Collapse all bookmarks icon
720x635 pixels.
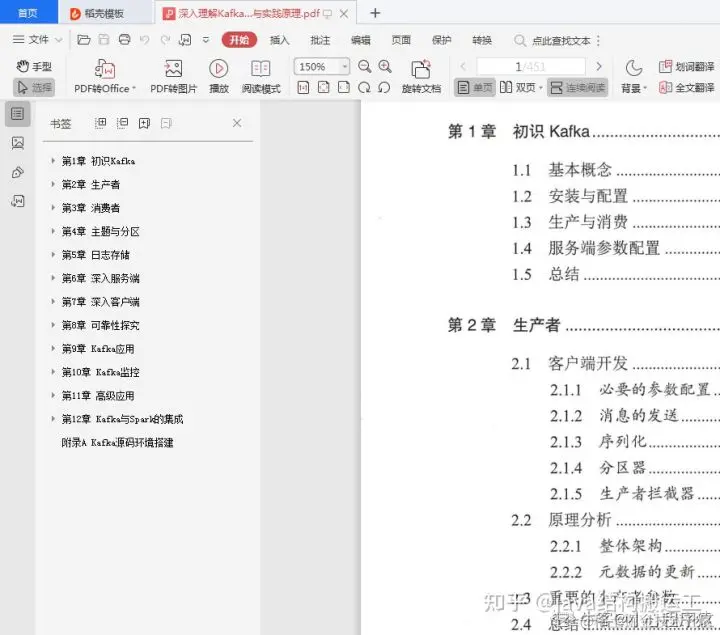[x=122, y=123]
